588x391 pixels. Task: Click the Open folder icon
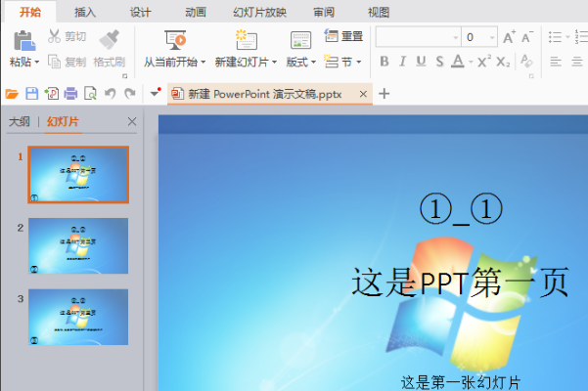tap(12, 93)
